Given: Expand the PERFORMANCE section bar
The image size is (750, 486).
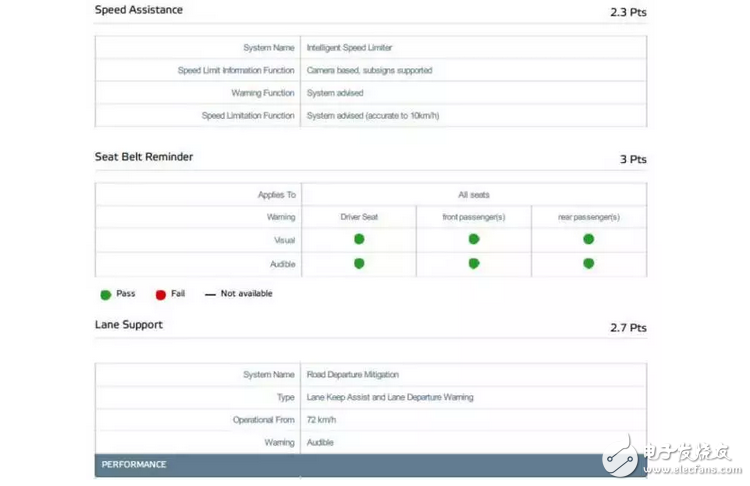Looking at the screenshot, I should (x=370, y=465).
